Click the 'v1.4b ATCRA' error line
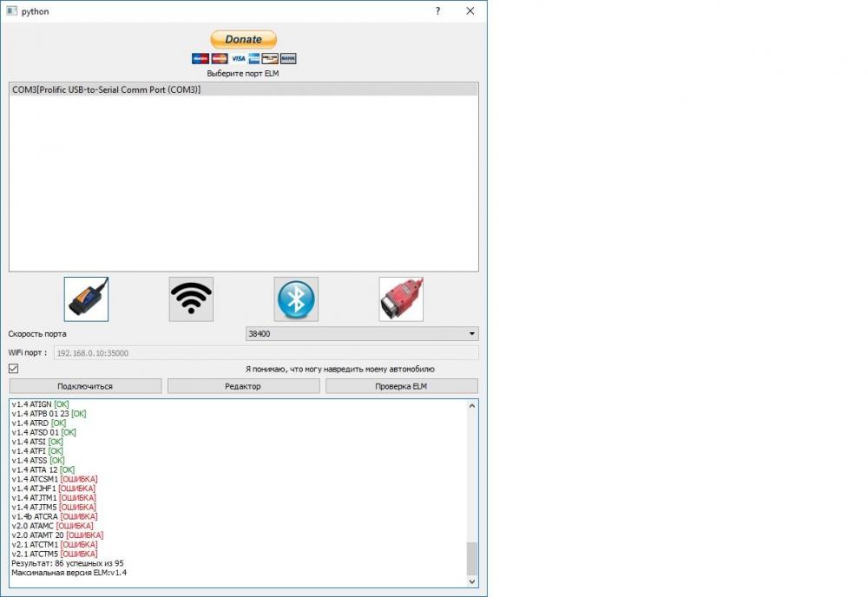 coord(55,517)
